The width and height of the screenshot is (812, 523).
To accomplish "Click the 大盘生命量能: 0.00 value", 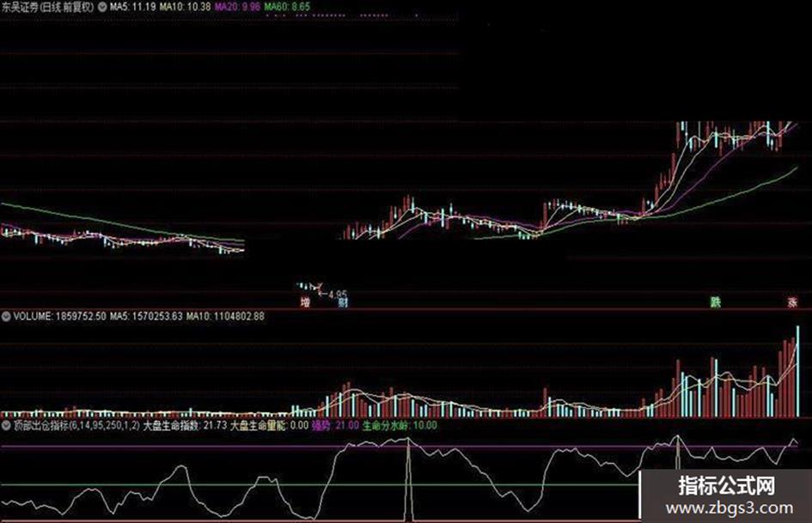I will 269,426.
